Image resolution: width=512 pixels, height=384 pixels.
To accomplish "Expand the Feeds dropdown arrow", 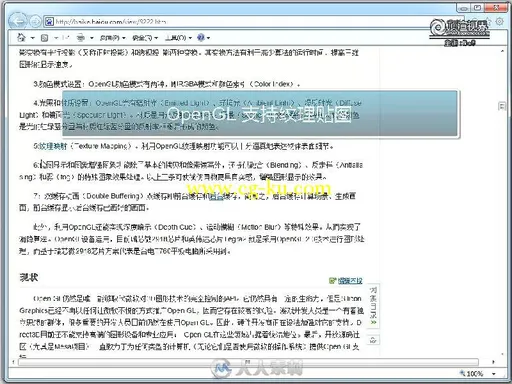I will 56,38.
